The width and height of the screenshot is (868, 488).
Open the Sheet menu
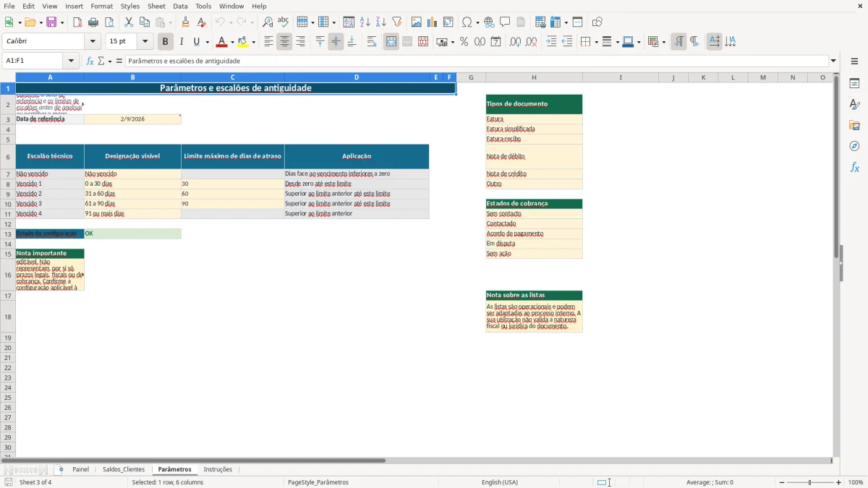[156, 6]
